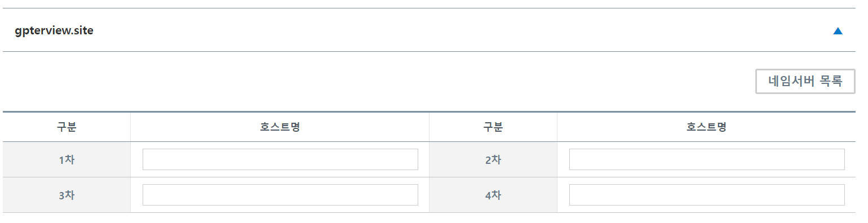
Task: Click the right 구분 column header
Action: pyautogui.click(x=493, y=127)
